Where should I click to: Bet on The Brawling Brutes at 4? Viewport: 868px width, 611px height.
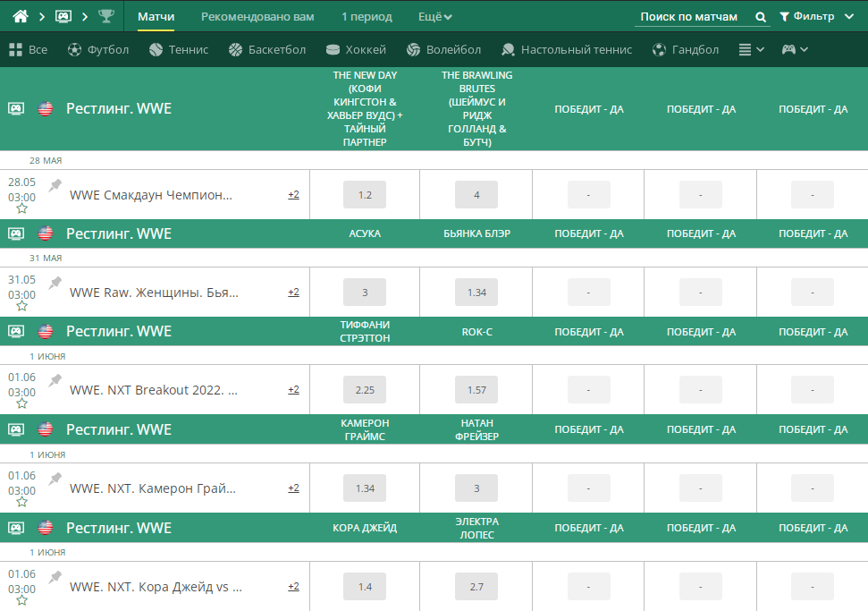(476, 195)
